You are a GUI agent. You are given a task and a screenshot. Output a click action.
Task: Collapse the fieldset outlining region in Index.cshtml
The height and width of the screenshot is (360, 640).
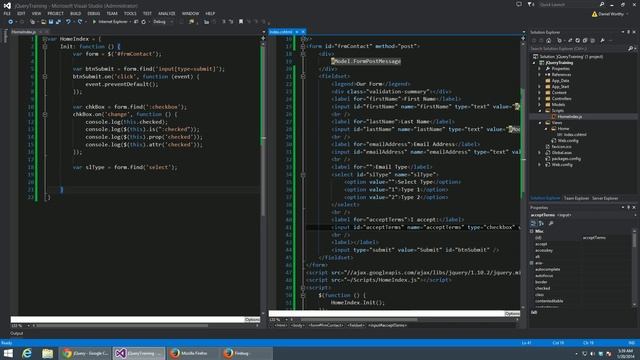coord(303,76)
